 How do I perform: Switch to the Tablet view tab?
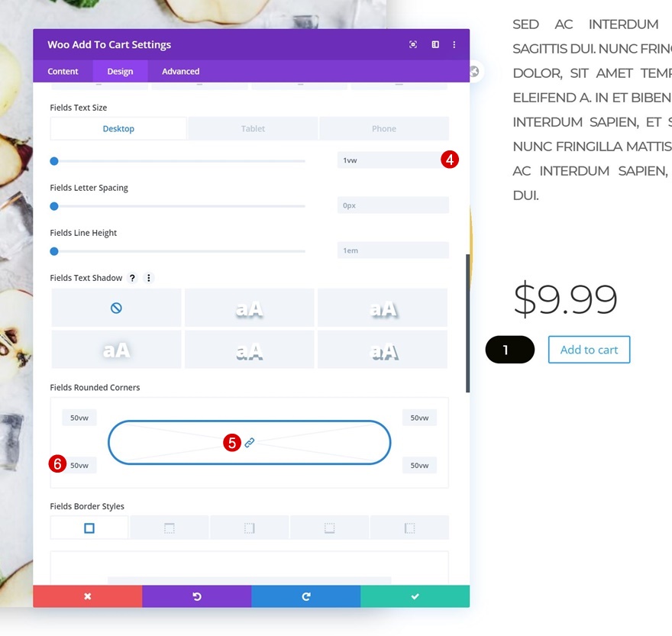(253, 129)
